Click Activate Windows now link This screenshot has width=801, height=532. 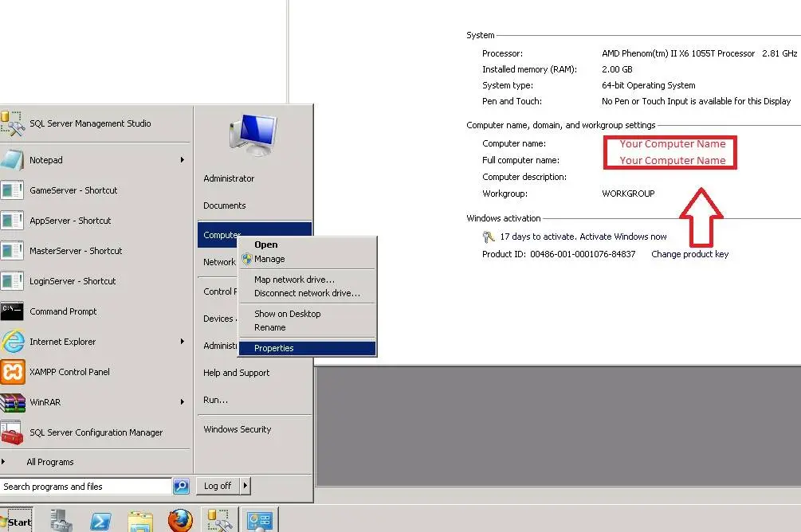click(622, 237)
